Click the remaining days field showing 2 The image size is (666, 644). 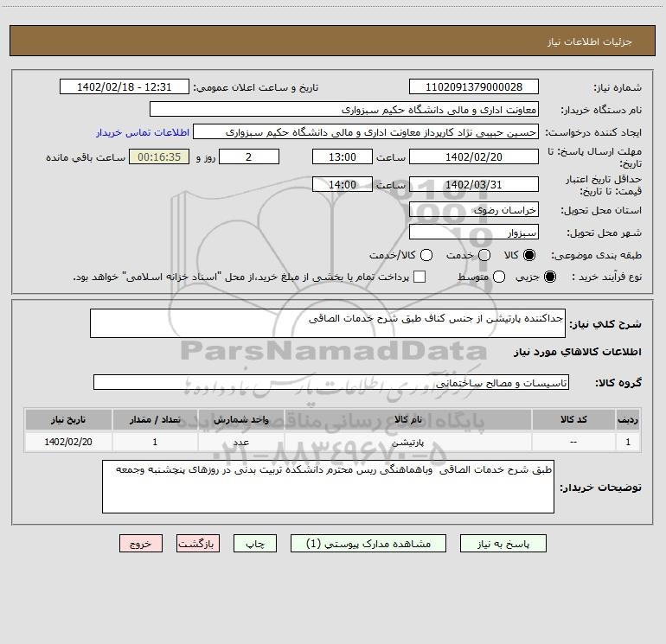tap(249, 157)
